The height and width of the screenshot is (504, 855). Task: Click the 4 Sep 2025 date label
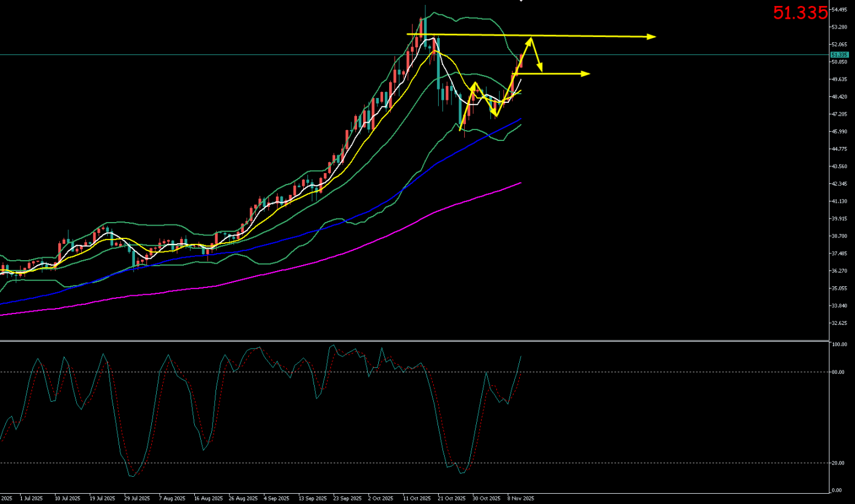click(276, 499)
